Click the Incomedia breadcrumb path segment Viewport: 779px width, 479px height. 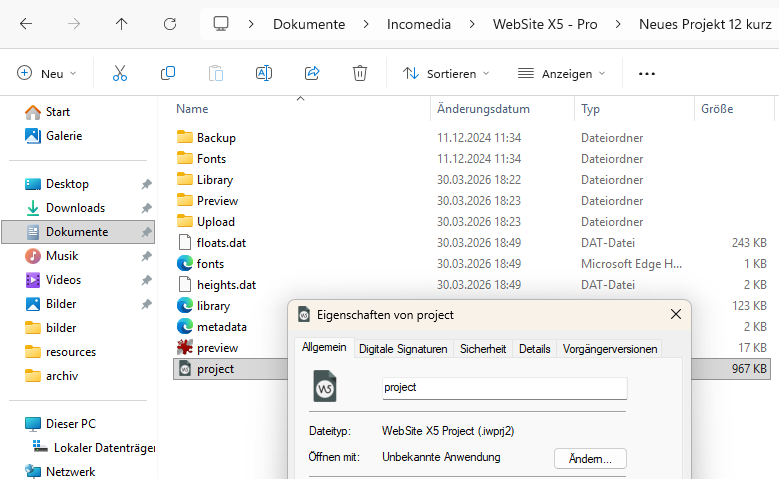(x=418, y=24)
